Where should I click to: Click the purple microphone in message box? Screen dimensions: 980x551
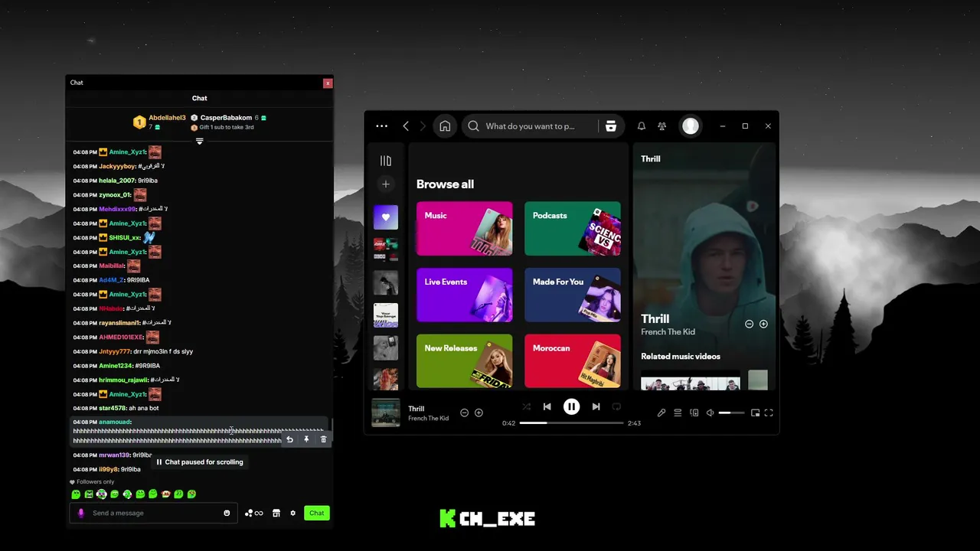tap(81, 514)
